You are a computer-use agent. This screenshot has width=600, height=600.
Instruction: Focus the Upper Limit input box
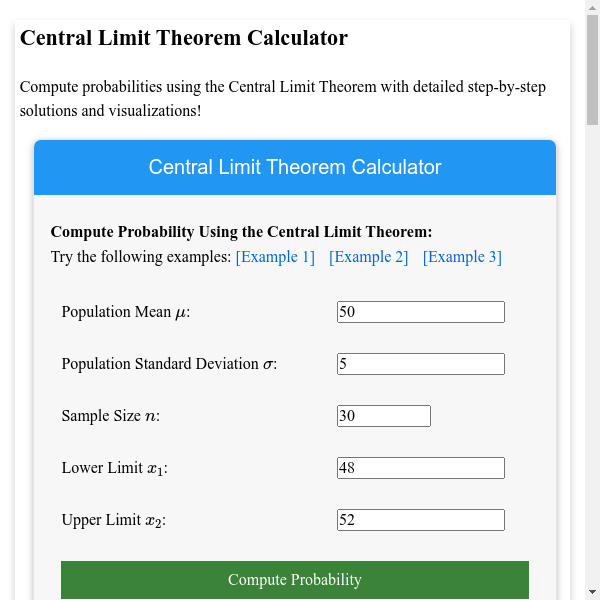[x=420, y=520]
